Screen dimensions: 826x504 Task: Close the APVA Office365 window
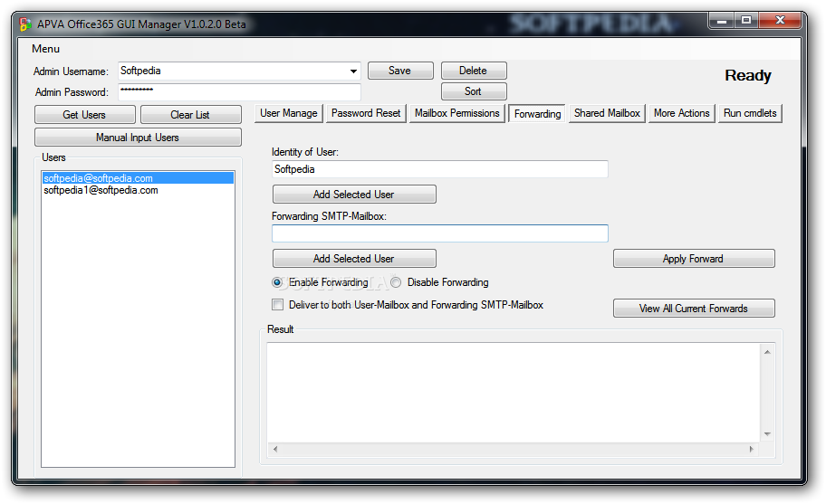point(780,21)
